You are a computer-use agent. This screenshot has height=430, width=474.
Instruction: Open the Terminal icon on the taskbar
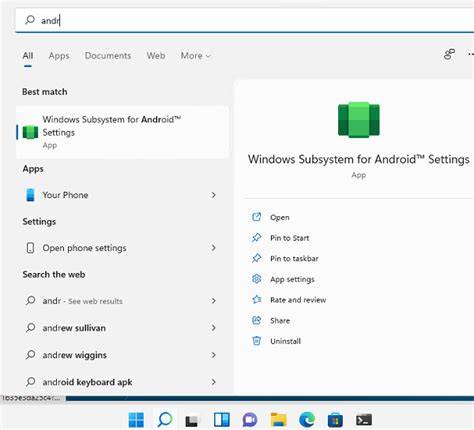click(x=364, y=420)
